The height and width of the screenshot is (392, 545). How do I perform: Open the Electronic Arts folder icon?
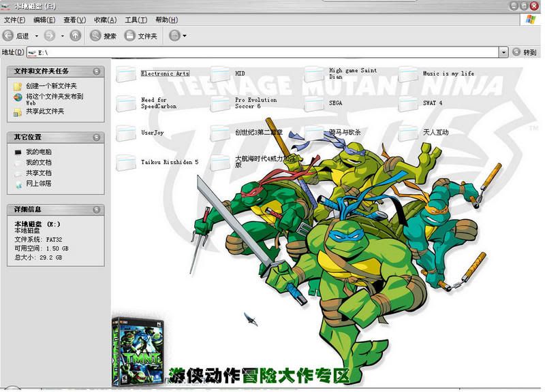pyautogui.click(x=127, y=73)
